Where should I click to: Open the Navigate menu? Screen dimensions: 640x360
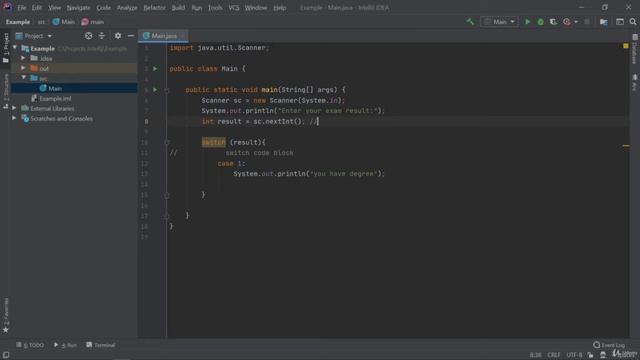[78, 8]
